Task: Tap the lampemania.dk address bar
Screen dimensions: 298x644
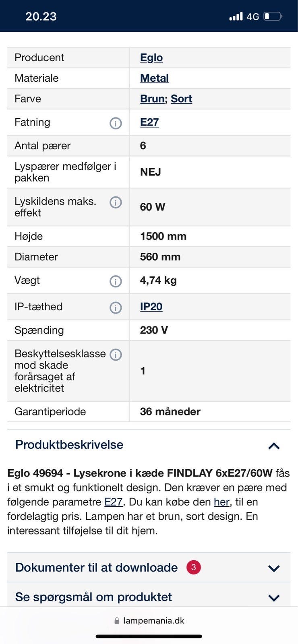Action: (x=153, y=621)
